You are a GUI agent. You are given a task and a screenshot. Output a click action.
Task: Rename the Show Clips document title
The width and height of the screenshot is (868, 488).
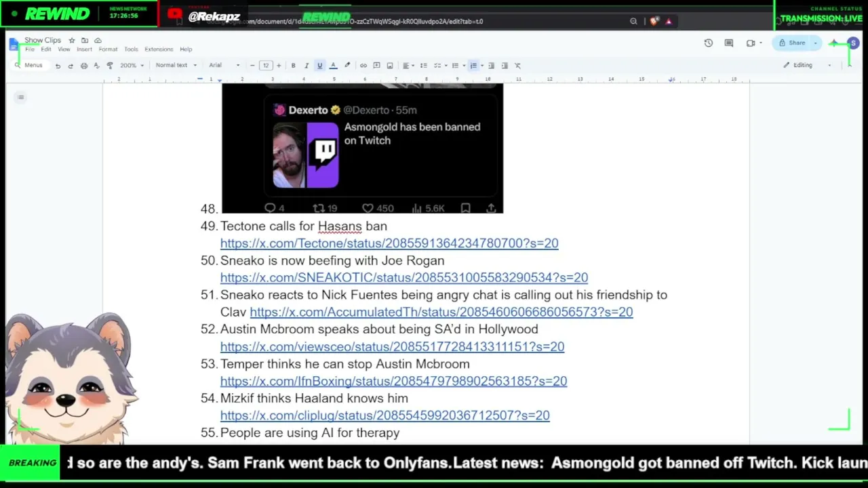point(43,41)
